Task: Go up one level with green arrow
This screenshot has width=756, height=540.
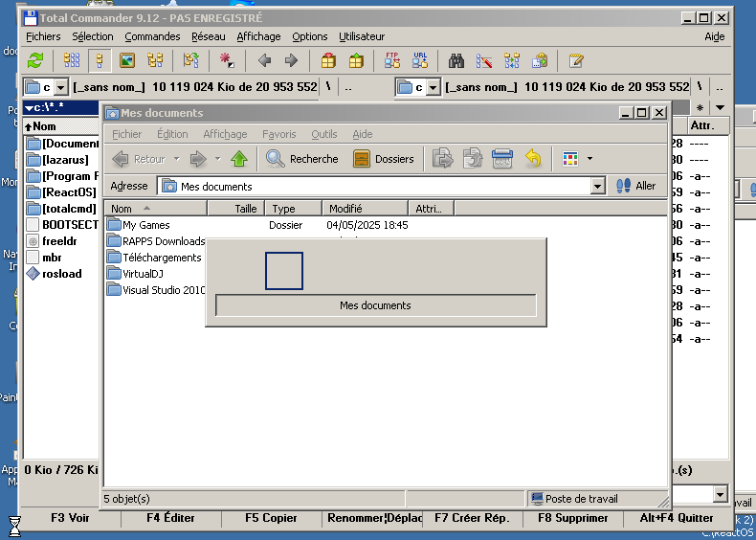Action: (239, 159)
